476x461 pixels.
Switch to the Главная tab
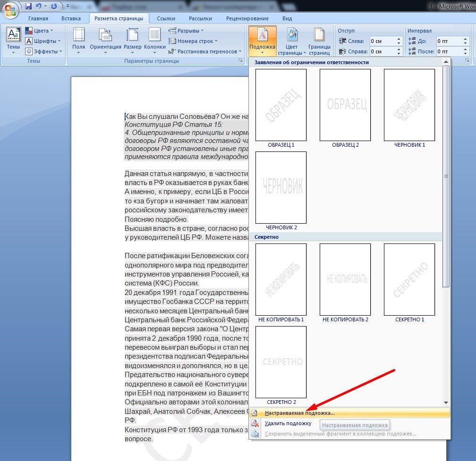point(38,18)
